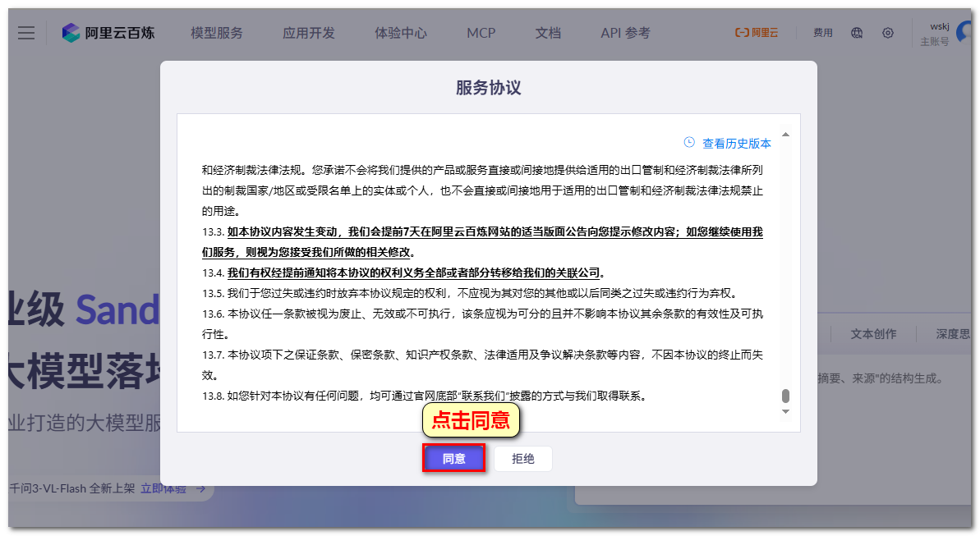Click the clock icon beside 查看历史版本
980x536 pixels.
(x=689, y=143)
